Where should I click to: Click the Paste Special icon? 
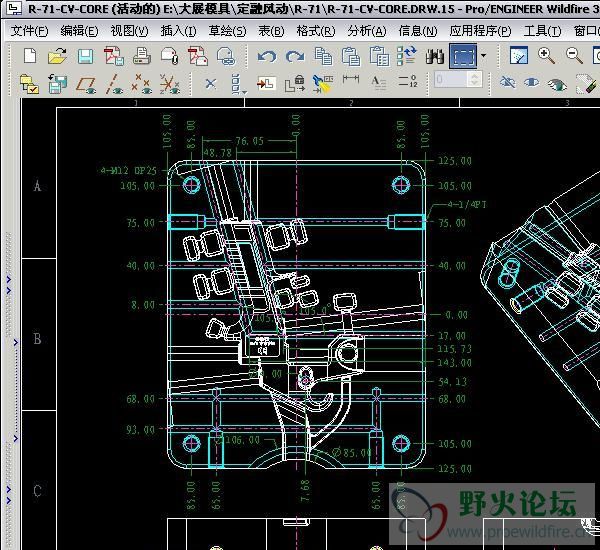pos(379,57)
